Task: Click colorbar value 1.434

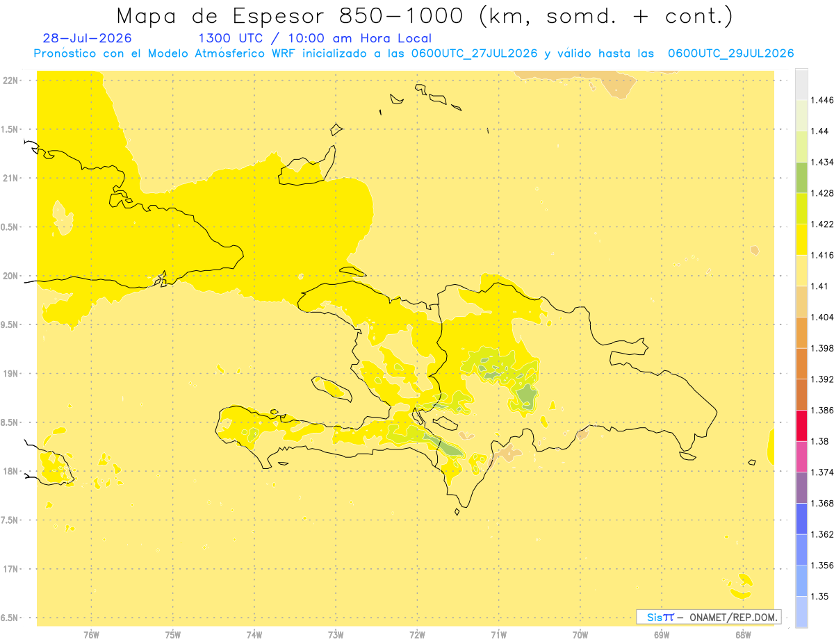Action: click(x=822, y=162)
